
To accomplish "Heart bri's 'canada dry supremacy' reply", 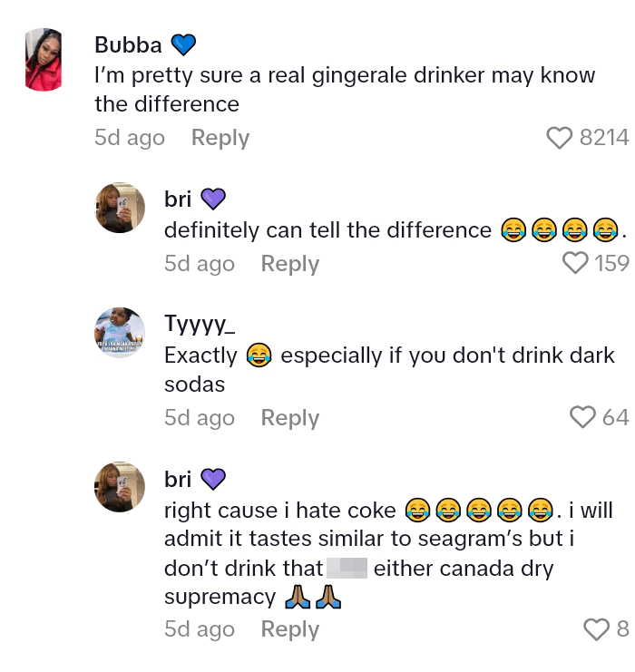I will [x=597, y=628].
